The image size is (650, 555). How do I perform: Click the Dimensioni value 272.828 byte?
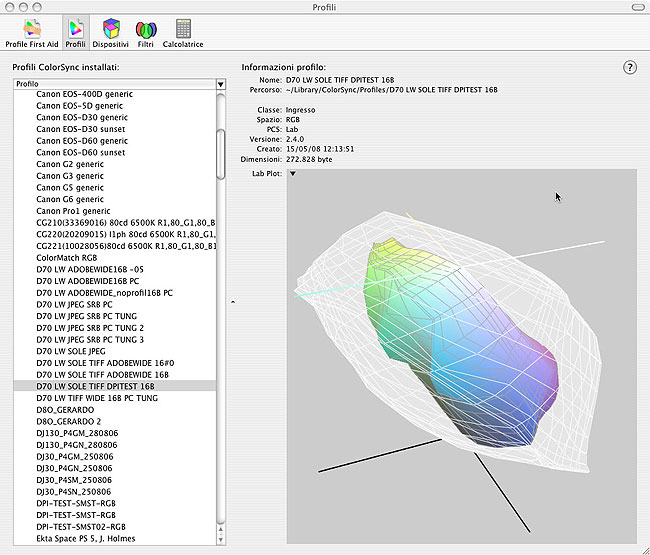click(309, 159)
